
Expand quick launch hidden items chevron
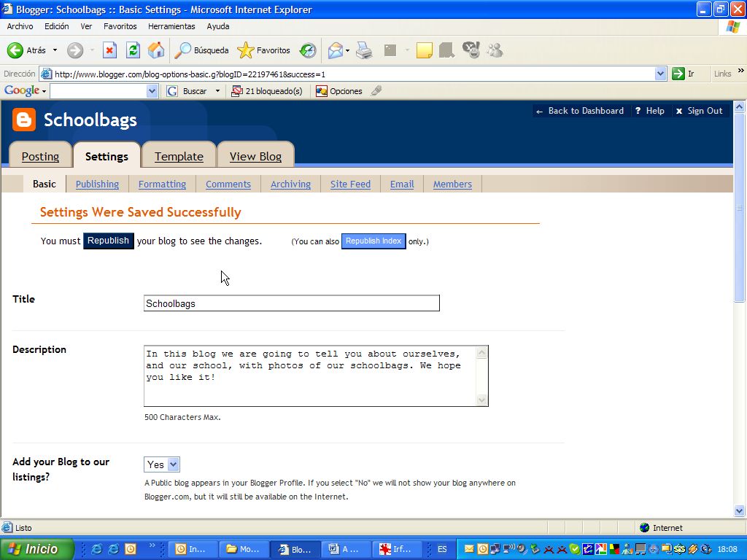[x=152, y=545]
